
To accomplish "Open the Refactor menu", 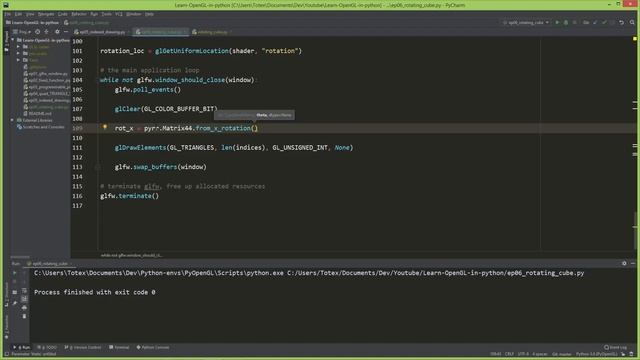I will coord(79,14).
